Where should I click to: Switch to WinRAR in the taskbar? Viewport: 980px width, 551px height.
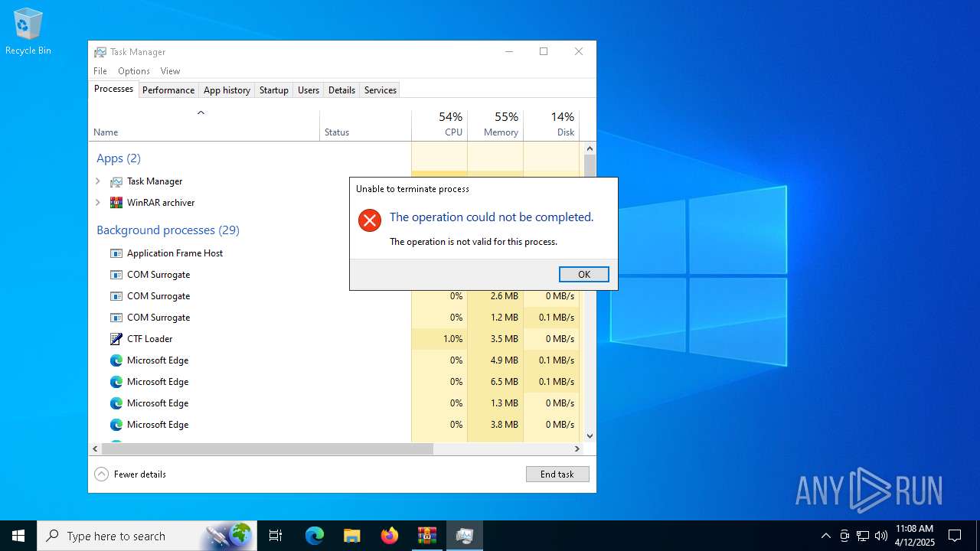point(427,536)
